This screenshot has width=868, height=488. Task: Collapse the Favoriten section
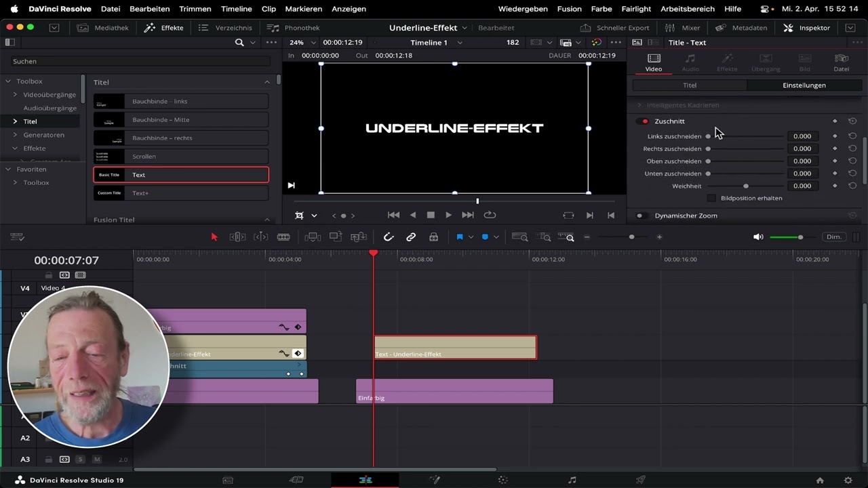coord(8,169)
